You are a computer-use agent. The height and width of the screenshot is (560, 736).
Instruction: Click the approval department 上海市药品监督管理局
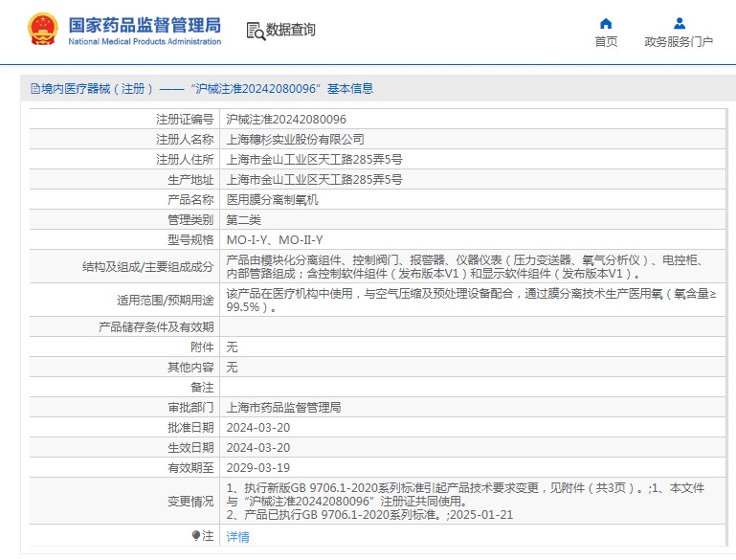(283, 408)
